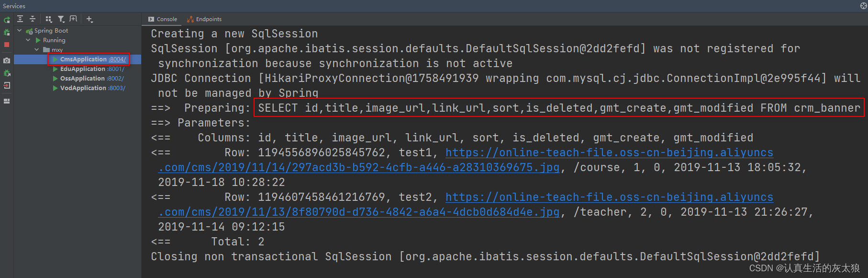
Task: Open the Group By options
Action: (48, 19)
